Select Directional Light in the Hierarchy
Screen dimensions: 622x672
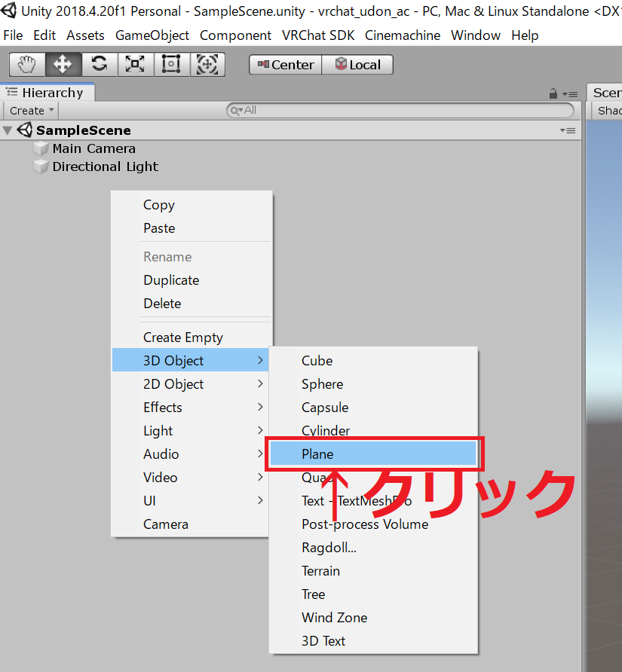106,166
